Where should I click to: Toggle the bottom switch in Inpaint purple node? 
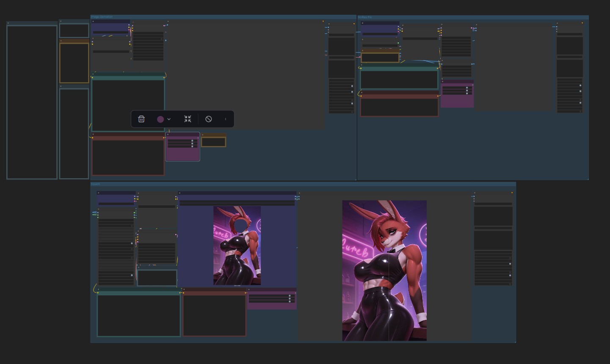[x=290, y=302]
